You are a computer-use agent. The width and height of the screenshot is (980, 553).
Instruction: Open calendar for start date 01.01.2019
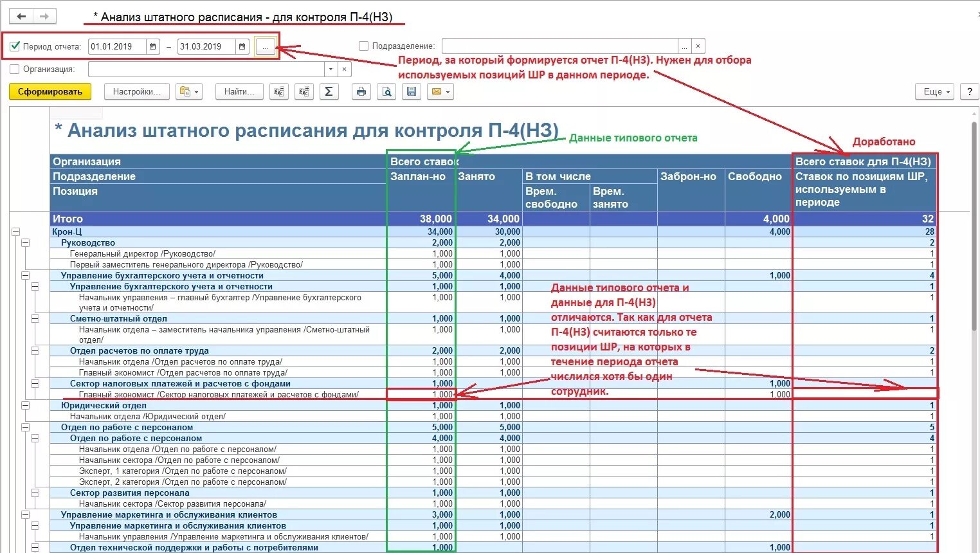coord(152,46)
